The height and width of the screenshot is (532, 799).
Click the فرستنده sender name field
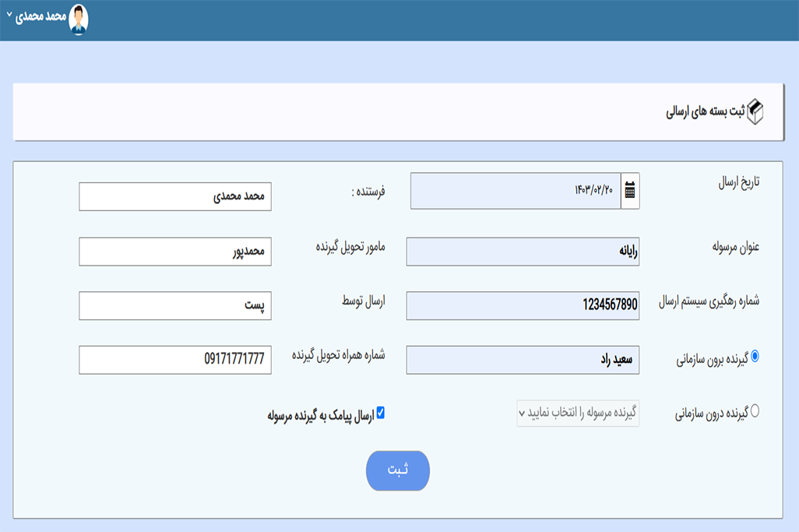(x=175, y=196)
